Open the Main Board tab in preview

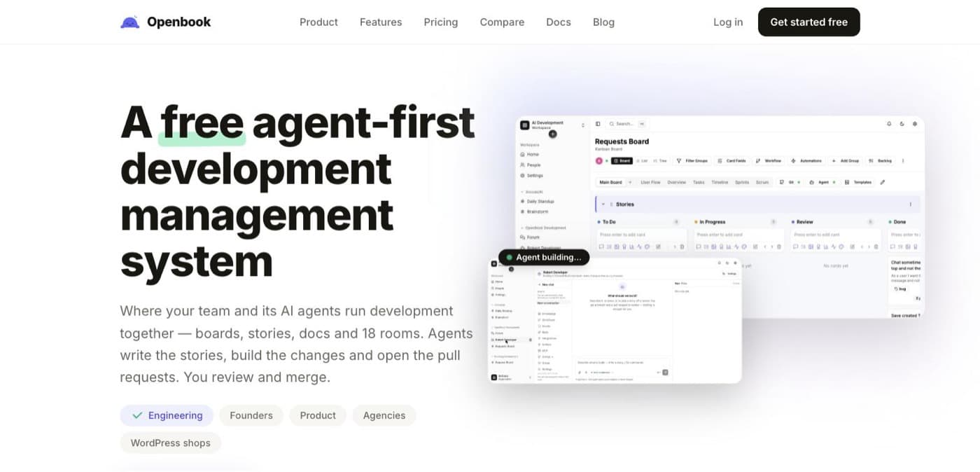click(x=611, y=182)
